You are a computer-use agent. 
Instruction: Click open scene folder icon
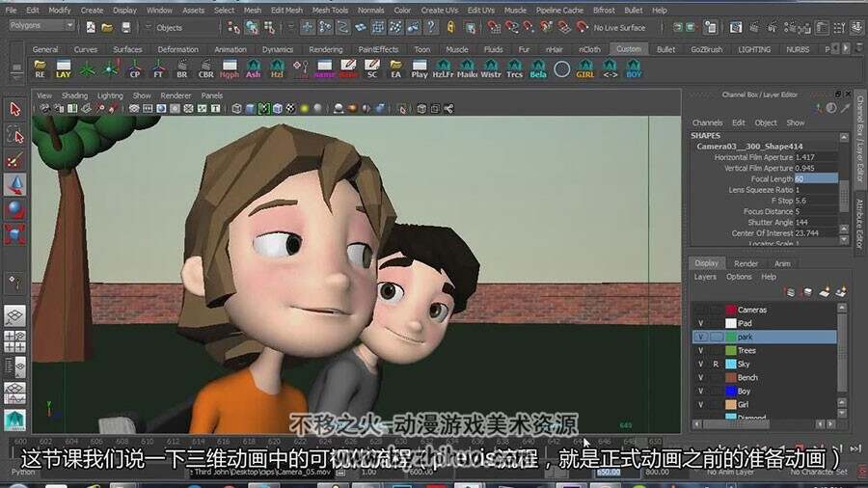(107, 27)
